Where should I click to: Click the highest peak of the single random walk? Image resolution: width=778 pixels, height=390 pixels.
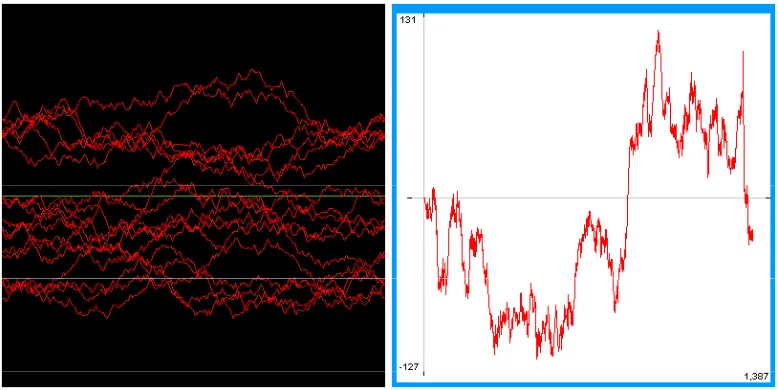coord(658,31)
